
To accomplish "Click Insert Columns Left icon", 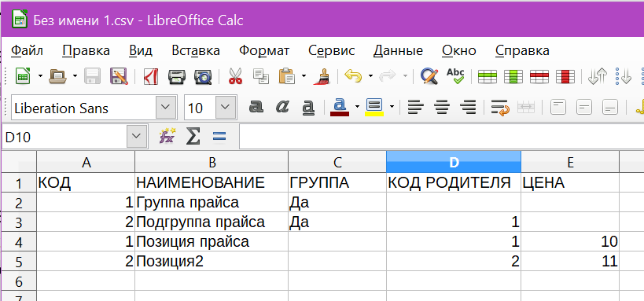I will click(513, 77).
